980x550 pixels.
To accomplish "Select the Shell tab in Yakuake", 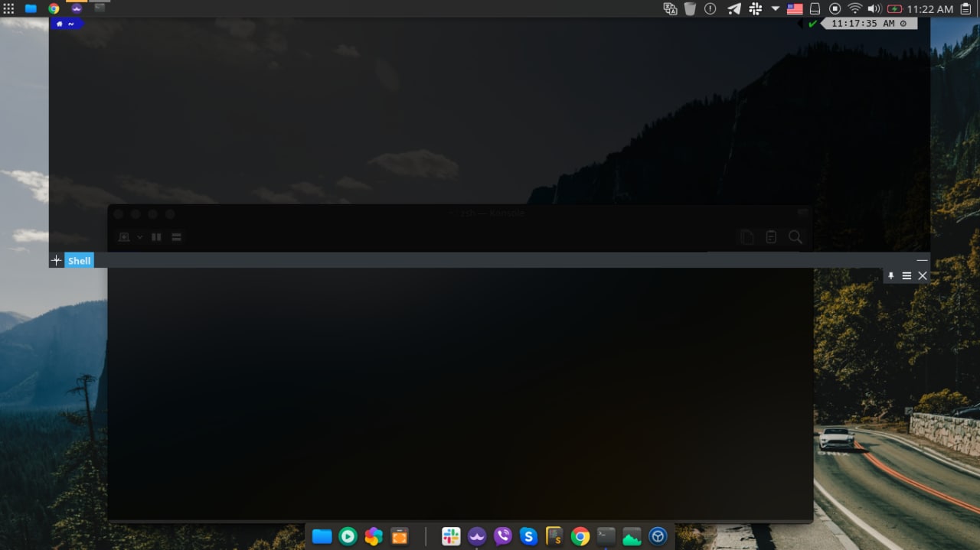I will (x=79, y=261).
